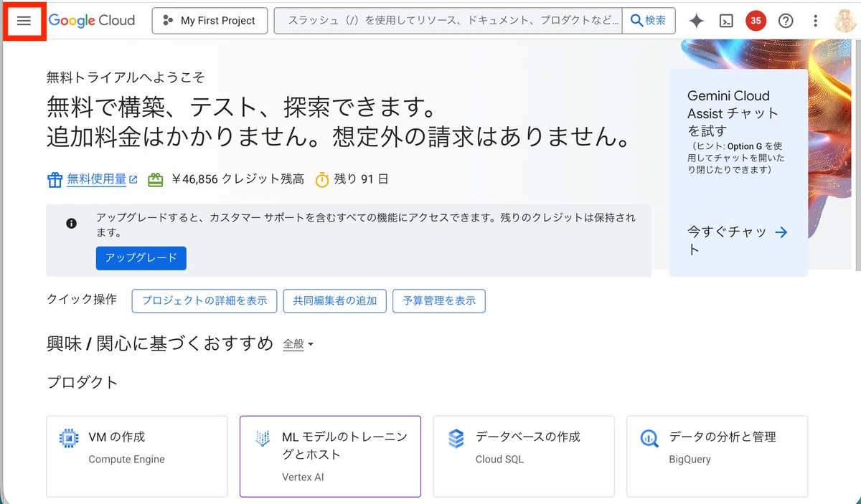Click the 検索 search button
This screenshot has width=861, height=504.
(648, 21)
